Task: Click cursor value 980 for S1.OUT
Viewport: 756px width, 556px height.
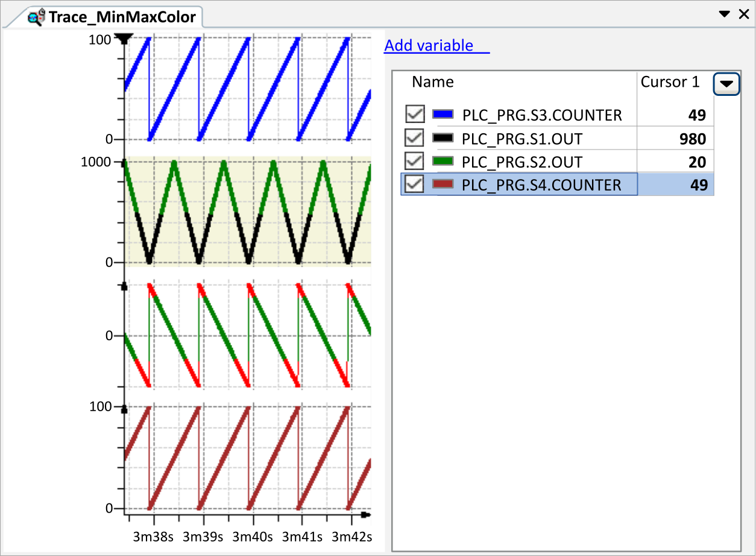Action: 692,139
